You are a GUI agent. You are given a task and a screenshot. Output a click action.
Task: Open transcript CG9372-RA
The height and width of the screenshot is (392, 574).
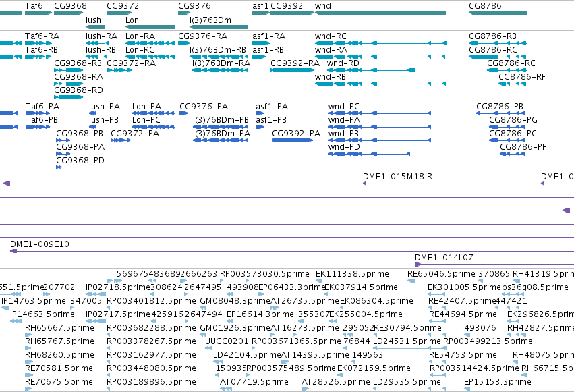(131, 63)
